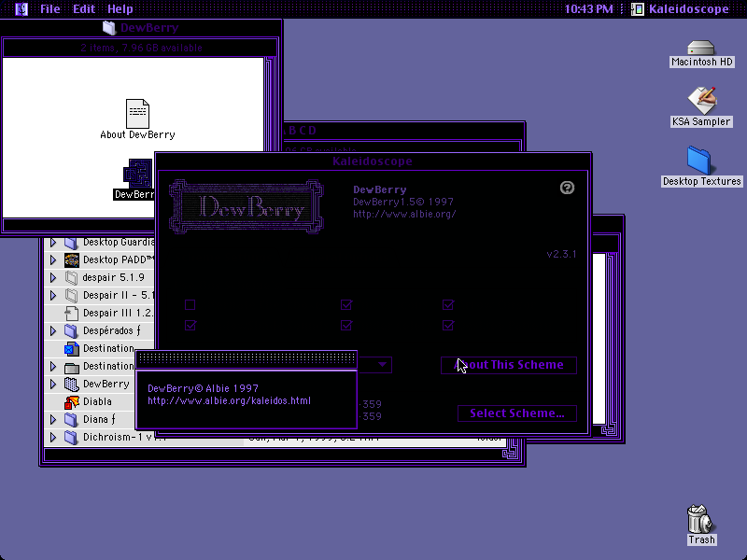Screen dimensions: 747x560
Task: Tick the only unchecked checkbox in Kaleidoscope
Action: tap(190, 305)
